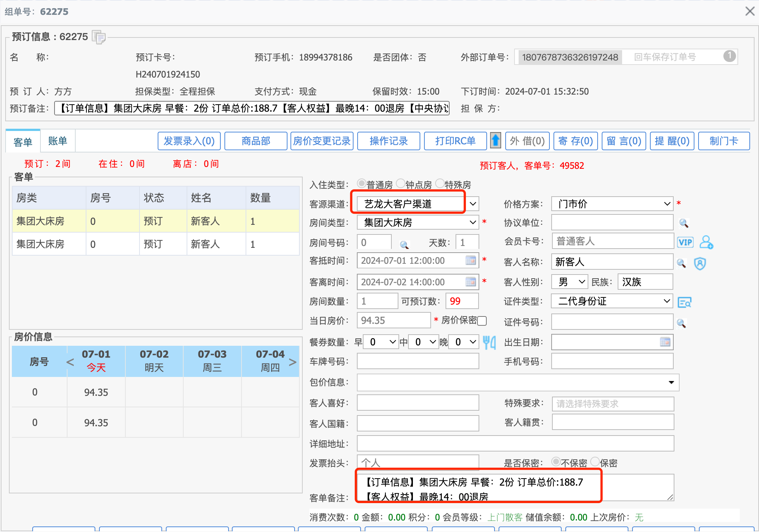
Task: Open calendar for 客离时间 field
Action: [x=471, y=282]
